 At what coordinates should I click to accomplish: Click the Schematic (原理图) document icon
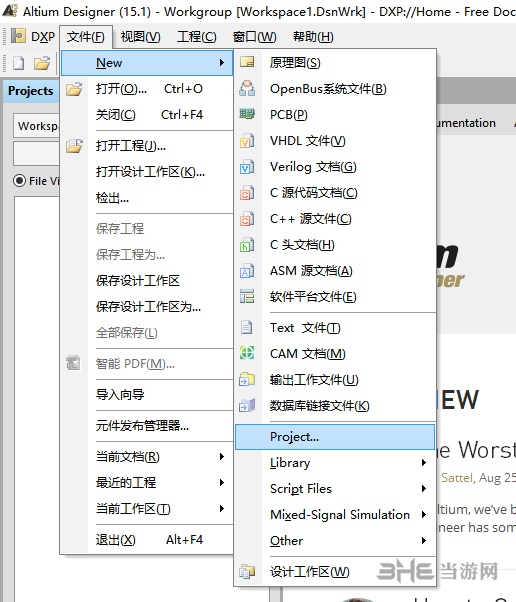click(x=247, y=62)
